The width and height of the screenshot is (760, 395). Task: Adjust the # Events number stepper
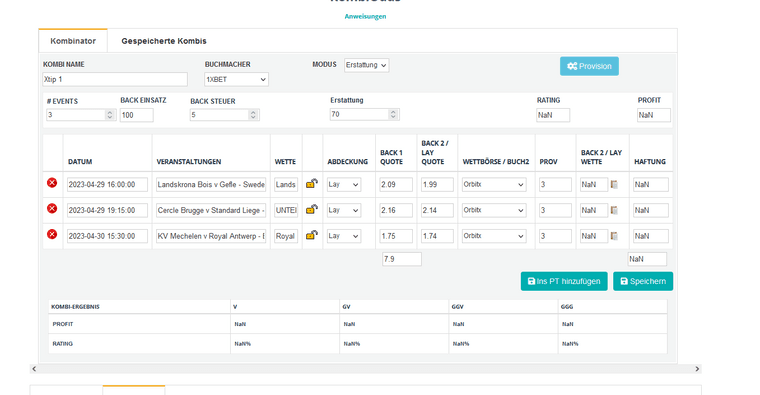[110, 115]
